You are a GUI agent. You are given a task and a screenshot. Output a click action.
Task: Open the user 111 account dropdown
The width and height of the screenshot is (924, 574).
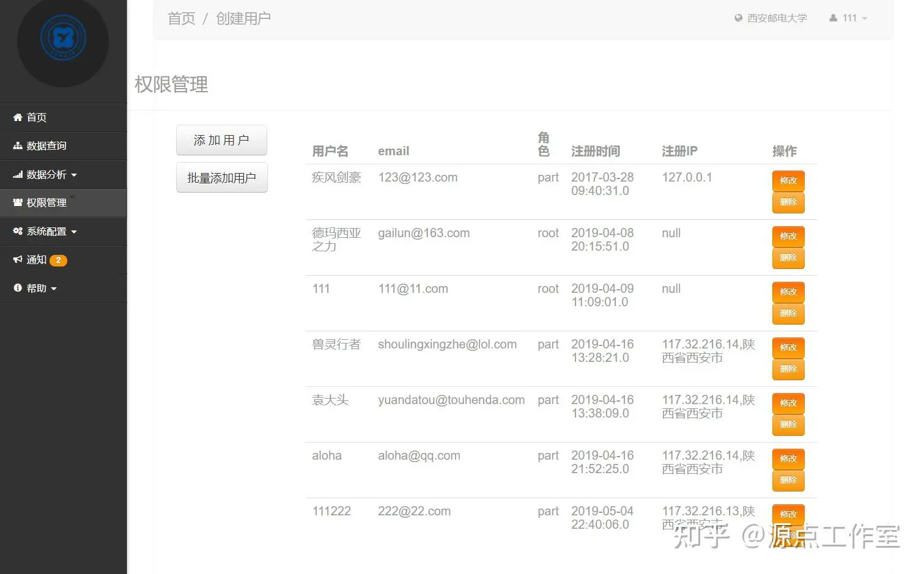848,18
